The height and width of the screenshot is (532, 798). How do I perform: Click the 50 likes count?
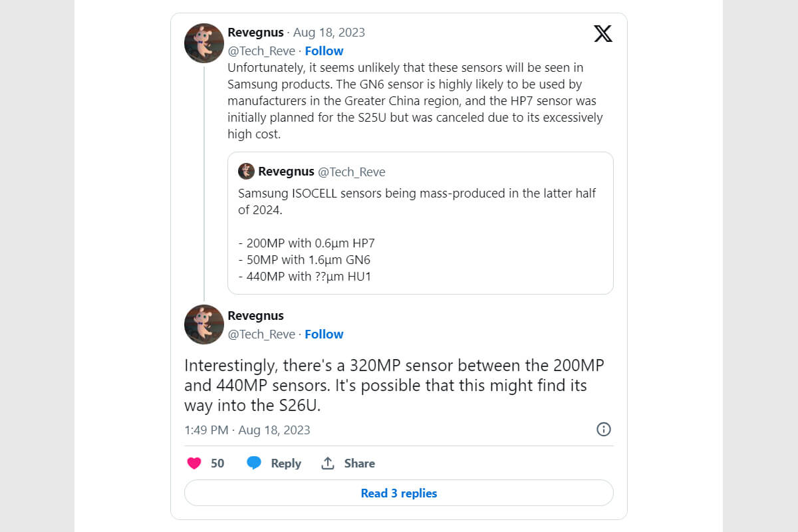point(217,464)
